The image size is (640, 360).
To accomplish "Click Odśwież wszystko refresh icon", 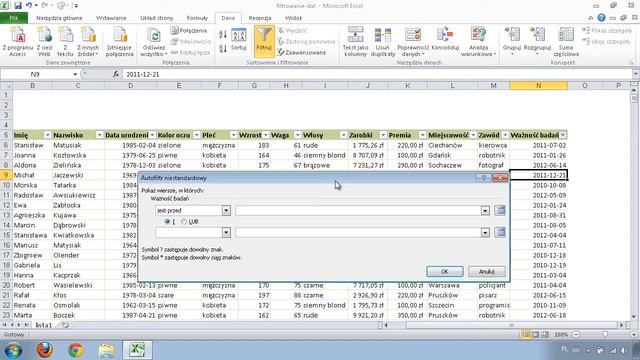I will (x=154, y=41).
